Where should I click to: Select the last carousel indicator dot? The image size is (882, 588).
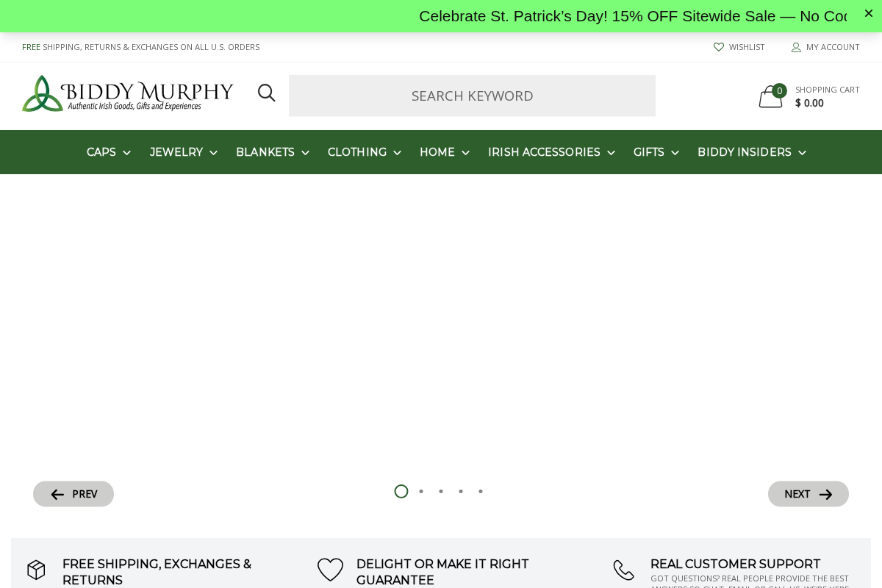[481, 491]
